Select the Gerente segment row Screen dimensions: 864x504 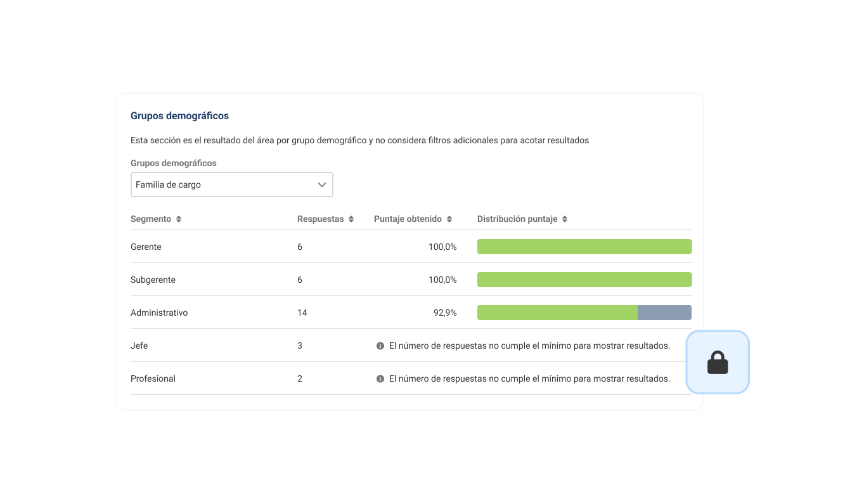(146, 247)
